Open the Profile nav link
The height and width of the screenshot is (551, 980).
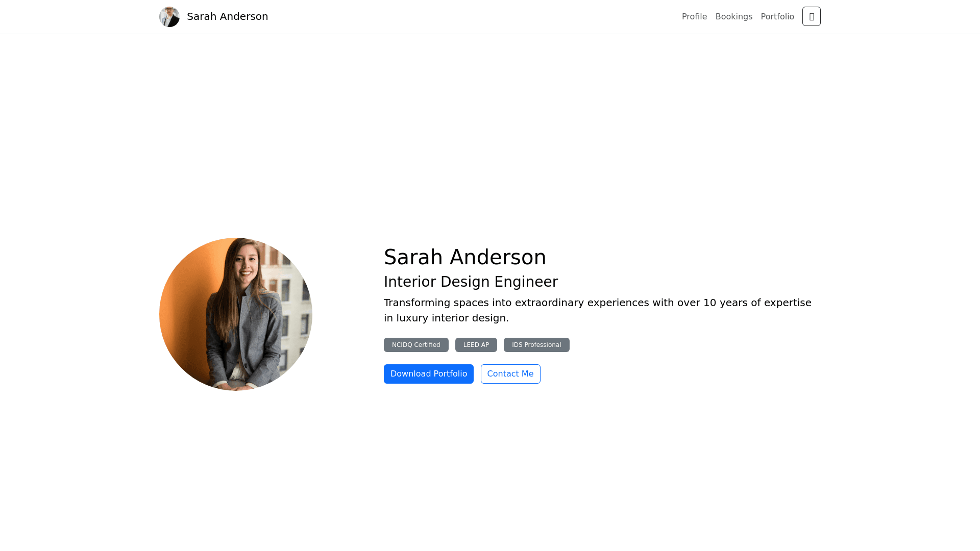coord(694,17)
